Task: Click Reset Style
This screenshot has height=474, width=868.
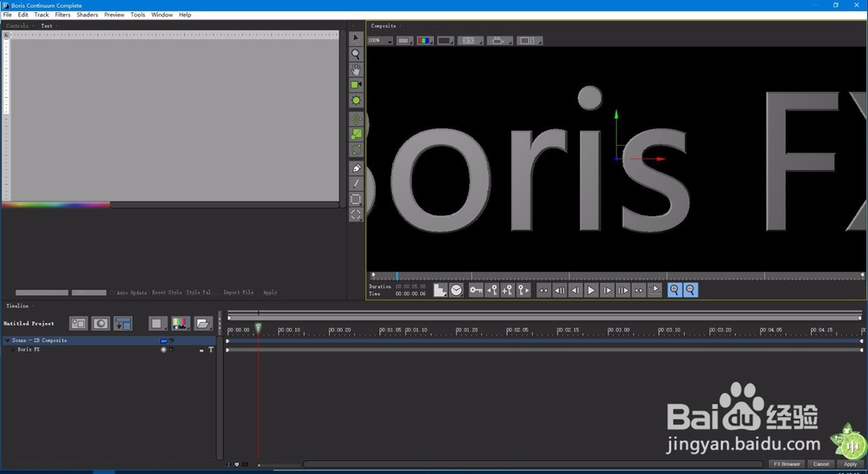Action: 167,293
